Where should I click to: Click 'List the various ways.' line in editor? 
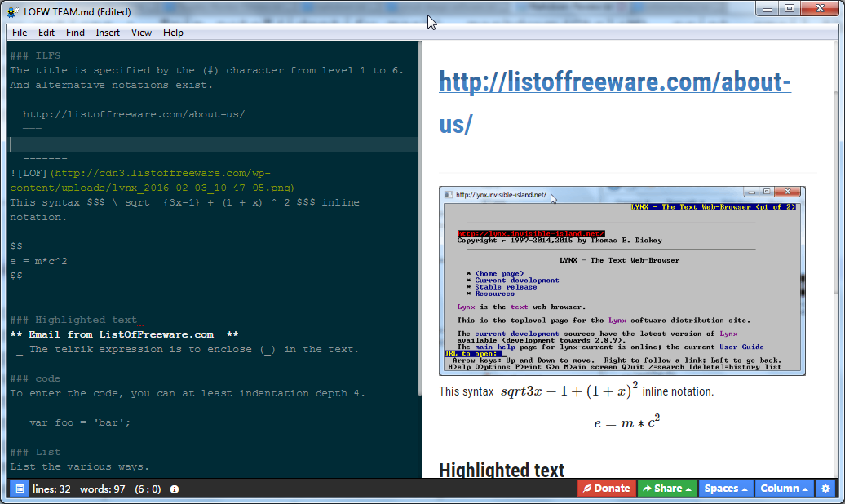coord(79,466)
